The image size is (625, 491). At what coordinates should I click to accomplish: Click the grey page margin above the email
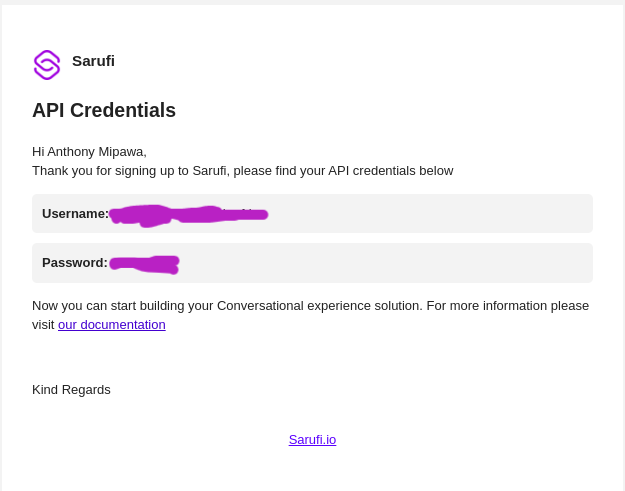[312, 2]
